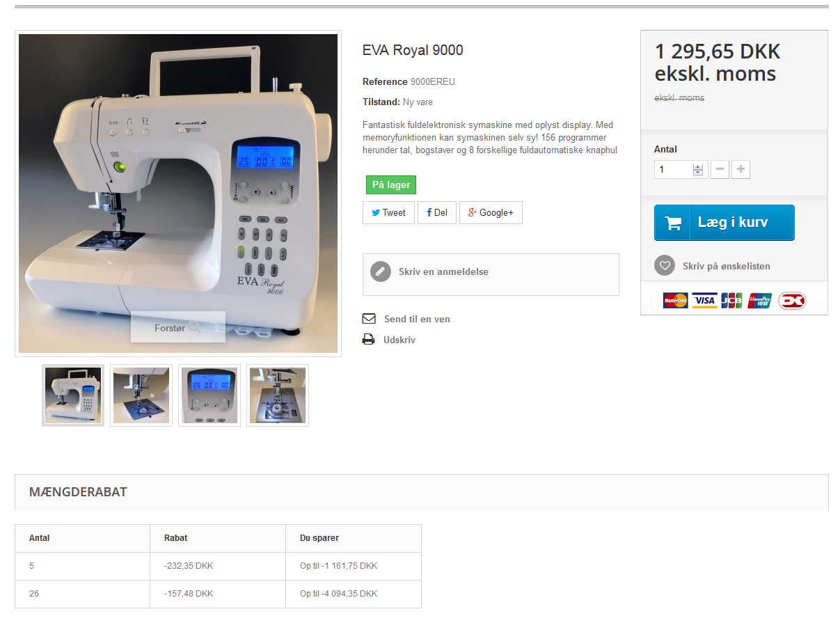Click the printer icon beside Udskriv

coord(369,340)
